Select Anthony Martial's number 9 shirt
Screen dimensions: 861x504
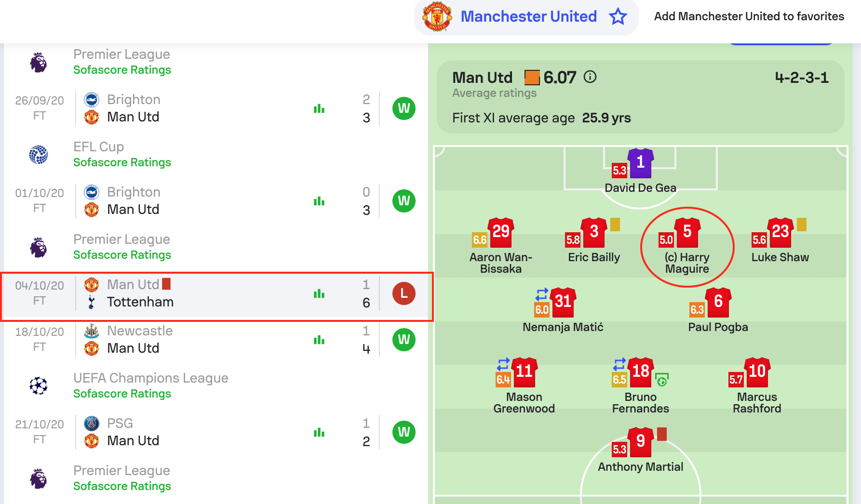pos(640,442)
